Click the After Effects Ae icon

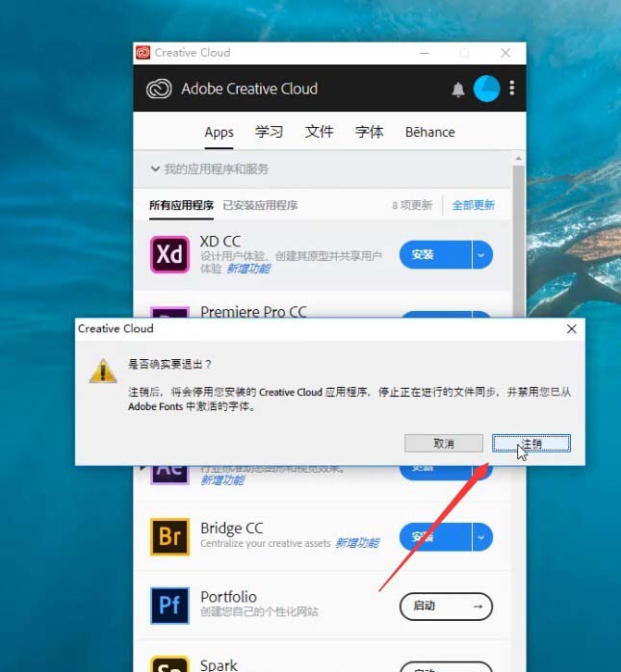pyautogui.click(x=169, y=475)
